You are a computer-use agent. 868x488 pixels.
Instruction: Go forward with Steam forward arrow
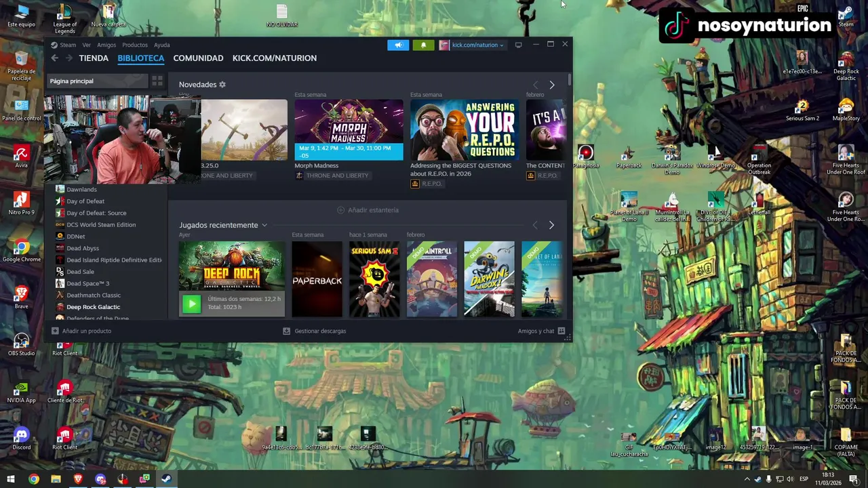click(68, 58)
